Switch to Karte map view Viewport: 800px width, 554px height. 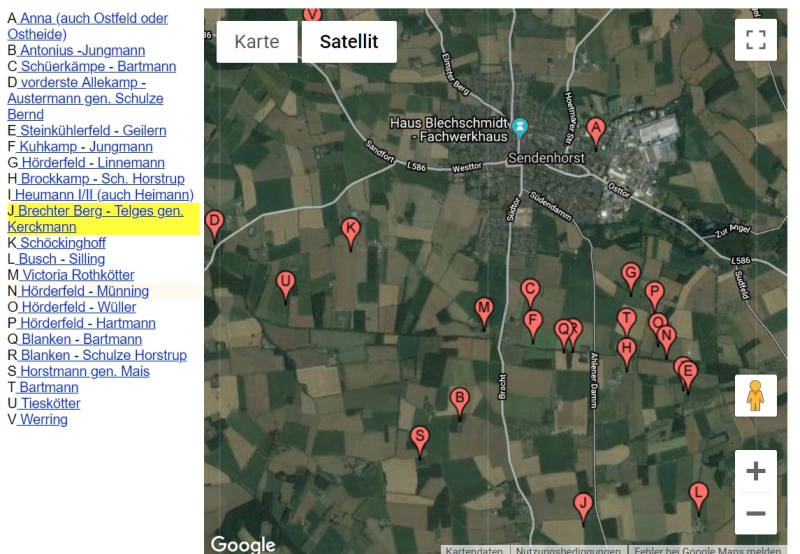tap(257, 41)
